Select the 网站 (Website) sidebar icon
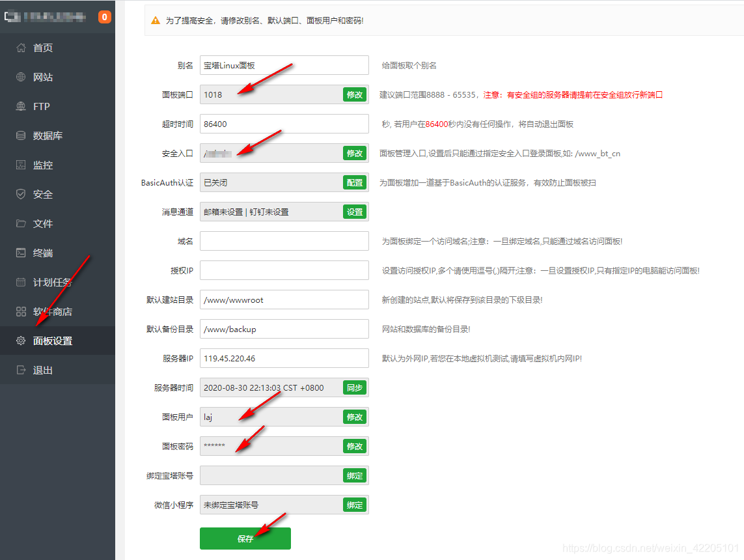 39,76
